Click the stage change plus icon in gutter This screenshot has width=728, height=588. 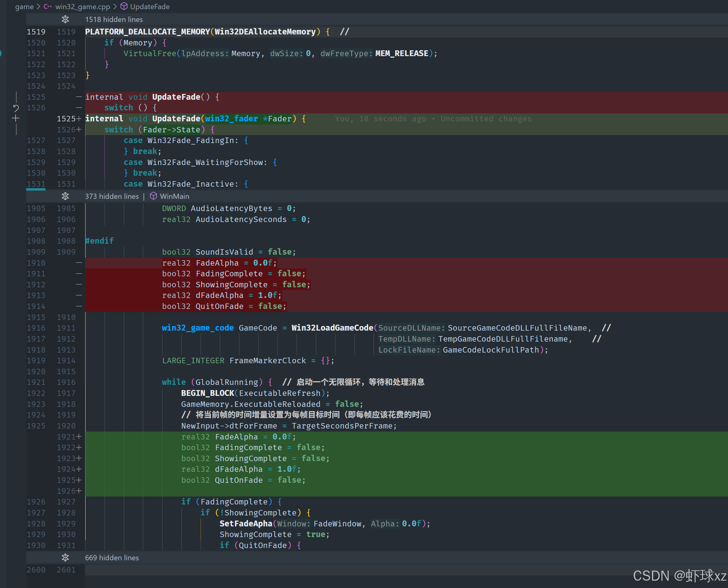pyautogui.click(x=16, y=119)
